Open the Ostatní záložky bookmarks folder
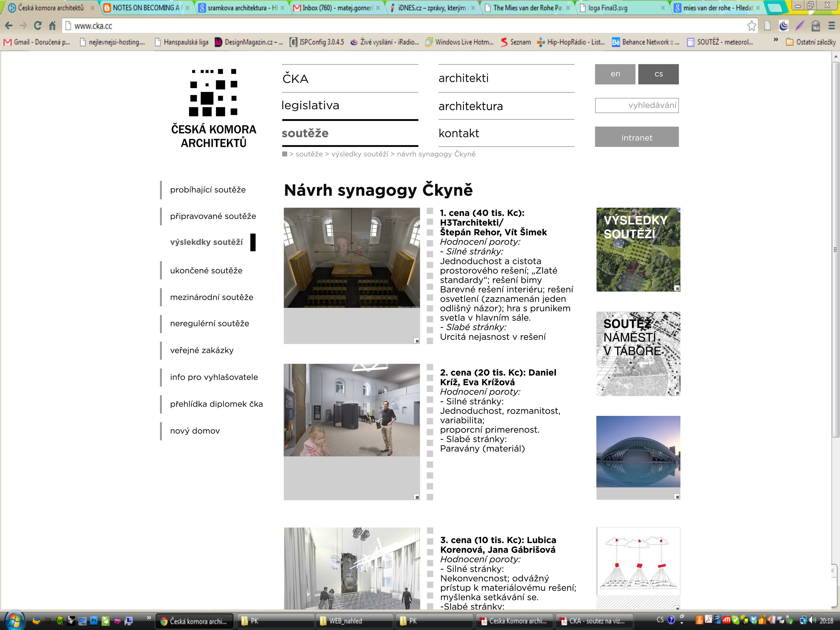This screenshot has height=630, width=840. pos(811,42)
